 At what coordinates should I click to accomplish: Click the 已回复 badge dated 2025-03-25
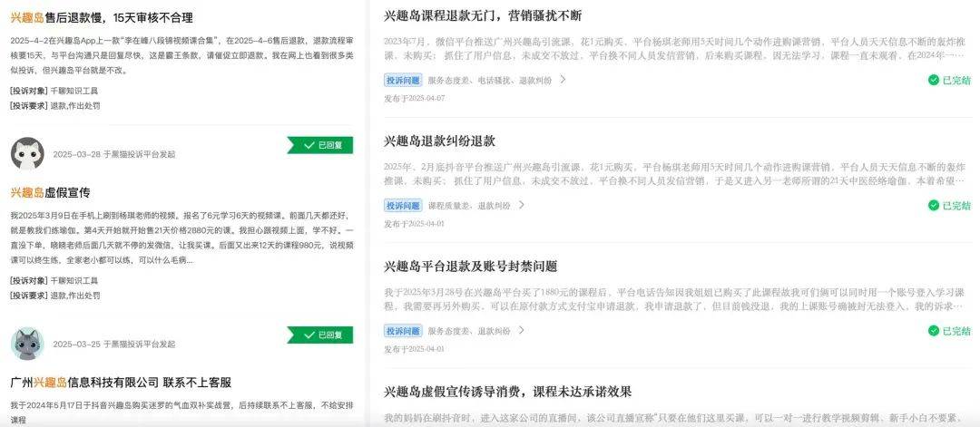coord(320,335)
